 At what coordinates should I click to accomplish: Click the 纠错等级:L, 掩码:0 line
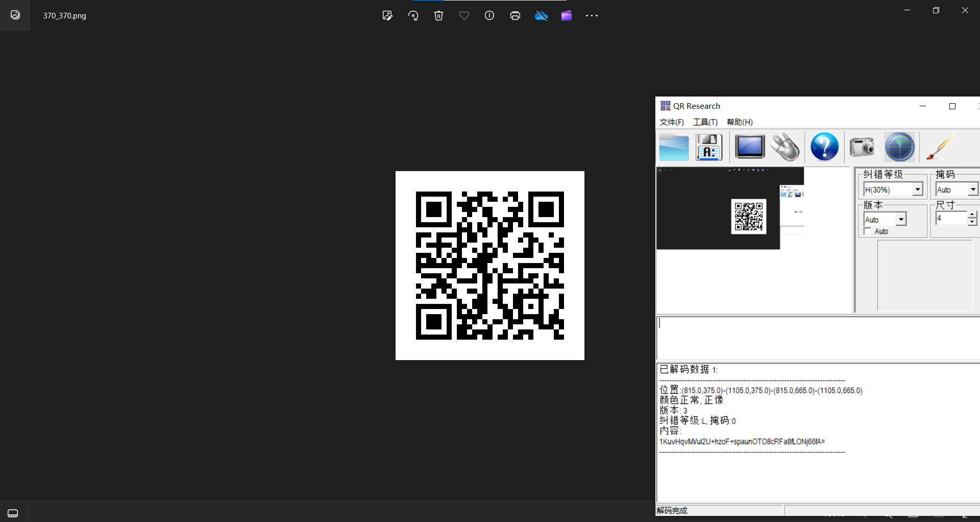pyautogui.click(x=697, y=420)
